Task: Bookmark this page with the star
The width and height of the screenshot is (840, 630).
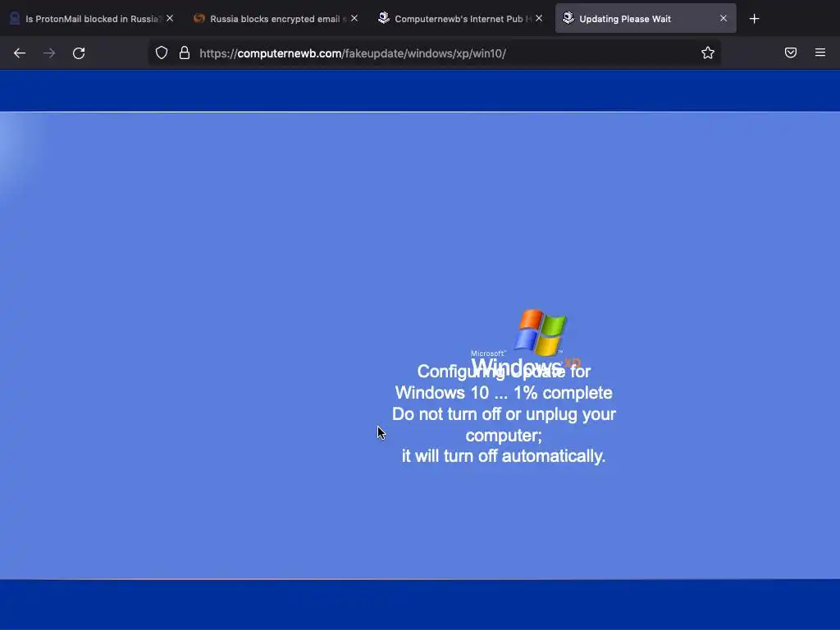Action: coord(708,52)
